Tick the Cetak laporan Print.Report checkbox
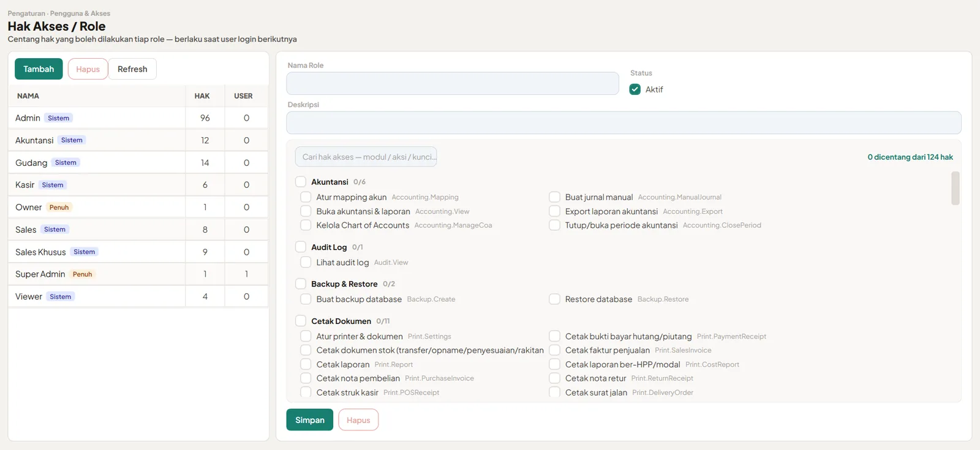The image size is (980, 450). tap(306, 364)
